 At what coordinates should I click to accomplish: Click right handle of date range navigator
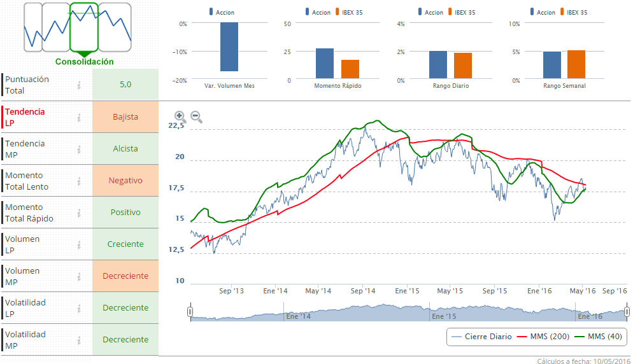click(627, 311)
